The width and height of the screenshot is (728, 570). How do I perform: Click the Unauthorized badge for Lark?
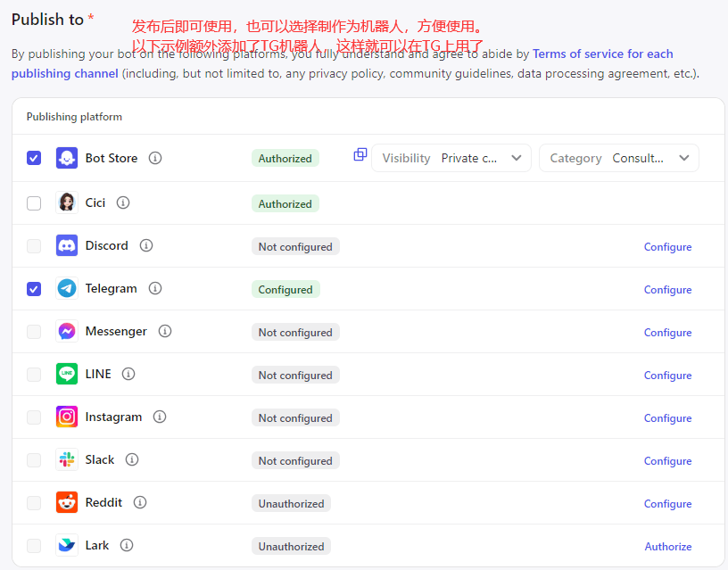click(291, 546)
